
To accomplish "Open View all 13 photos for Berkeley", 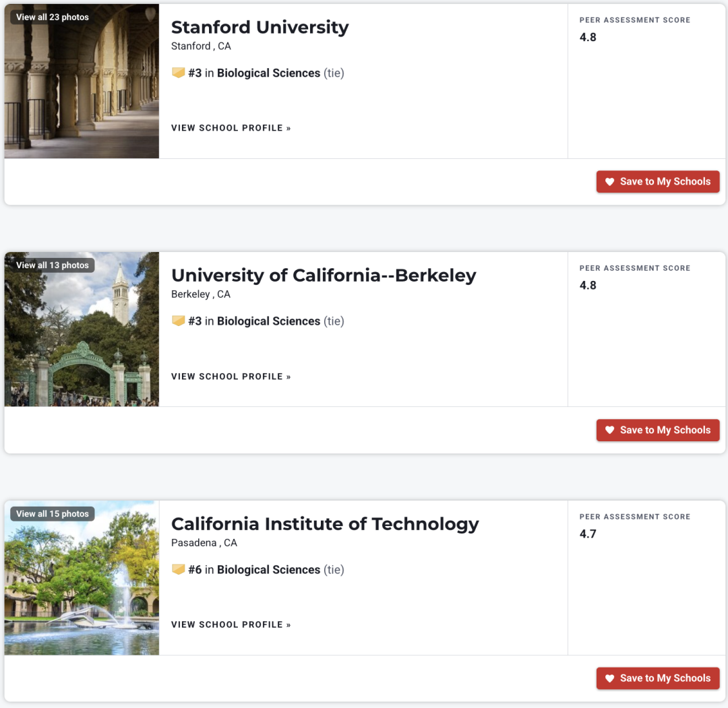I will click(x=53, y=265).
